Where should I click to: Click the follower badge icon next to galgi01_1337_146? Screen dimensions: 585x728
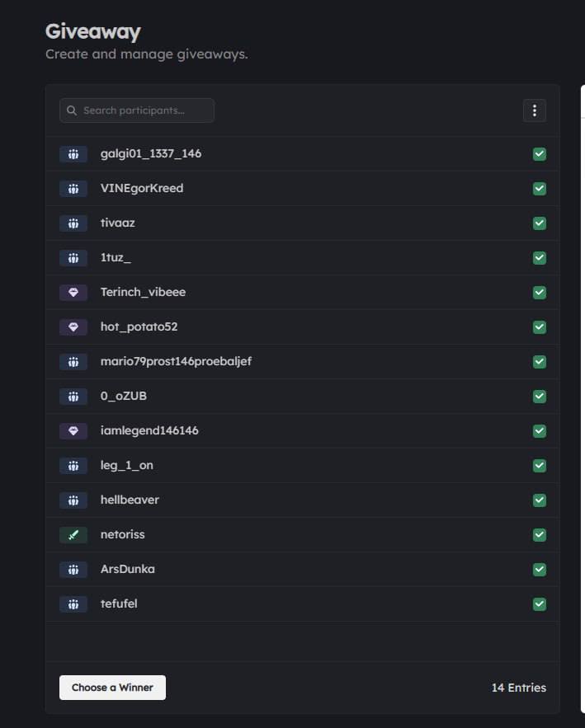(x=73, y=154)
